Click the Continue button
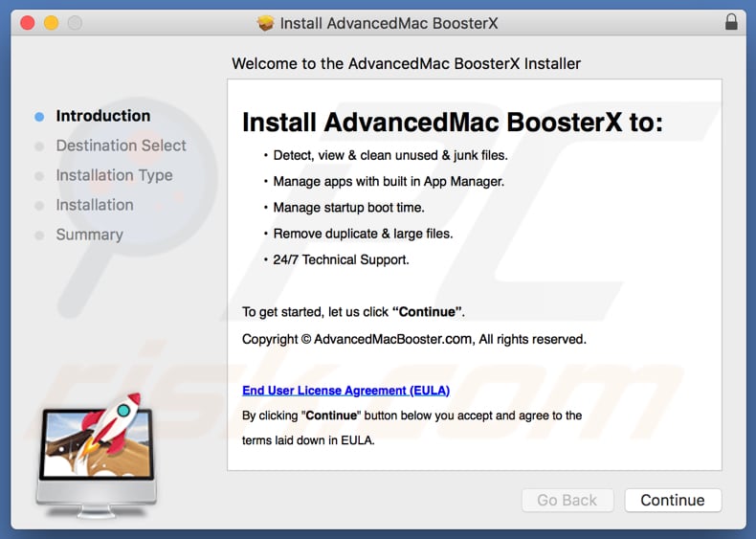This screenshot has width=756, height=539. [x=673, y=500]
